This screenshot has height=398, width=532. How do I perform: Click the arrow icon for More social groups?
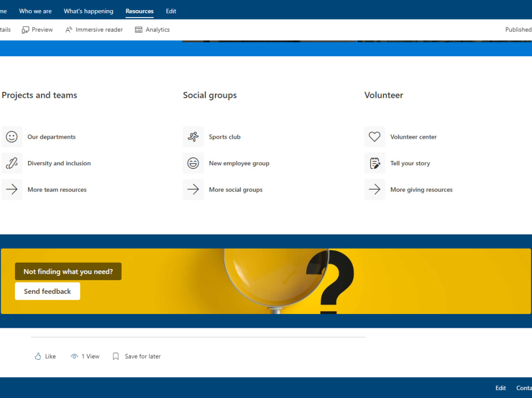pos(193,189)
